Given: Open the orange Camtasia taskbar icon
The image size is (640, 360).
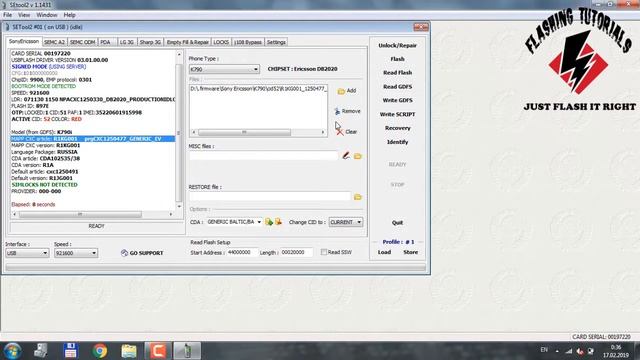Looking at the screenshot, I should [158, 351].
